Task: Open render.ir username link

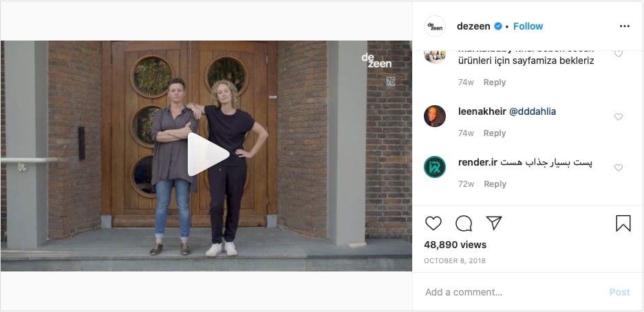Action: (x=478, y=162)
